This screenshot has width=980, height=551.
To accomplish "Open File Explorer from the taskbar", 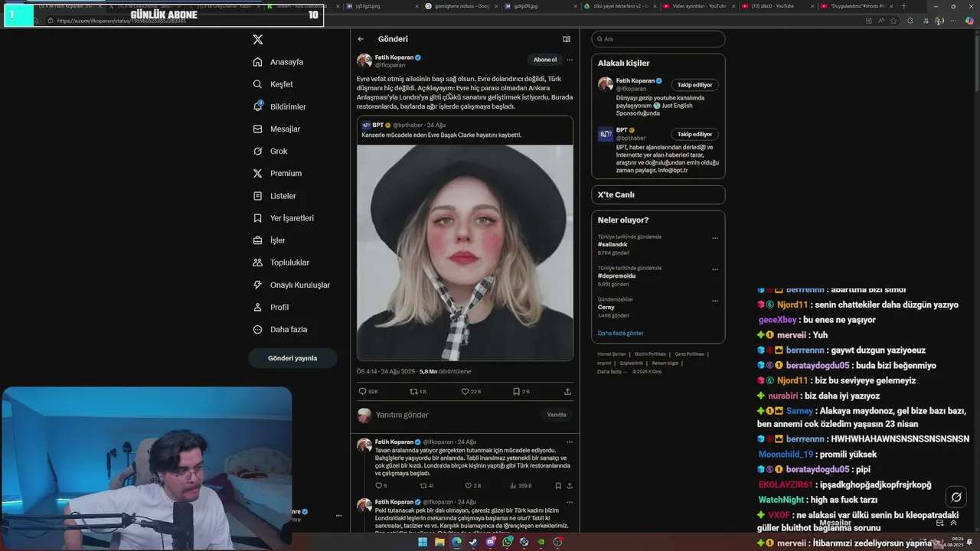I will (x=439, y=542).
